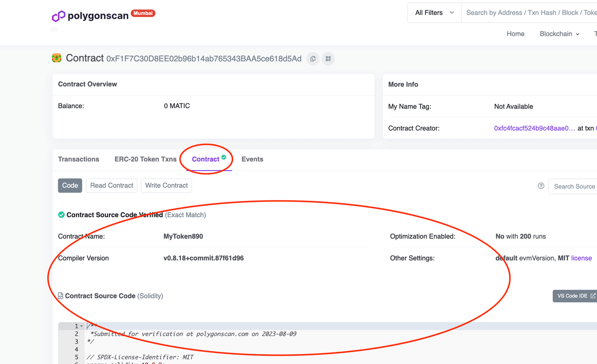Click the 'Submitted for verification' code line
The height and width of the screenshot is (364, 597).
pos(193,334)
